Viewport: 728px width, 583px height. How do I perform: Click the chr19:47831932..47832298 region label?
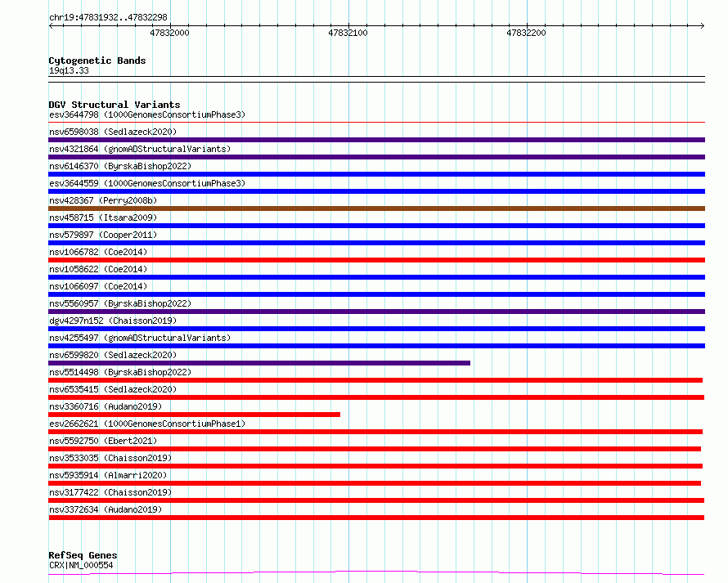click(x=108, y=17)
